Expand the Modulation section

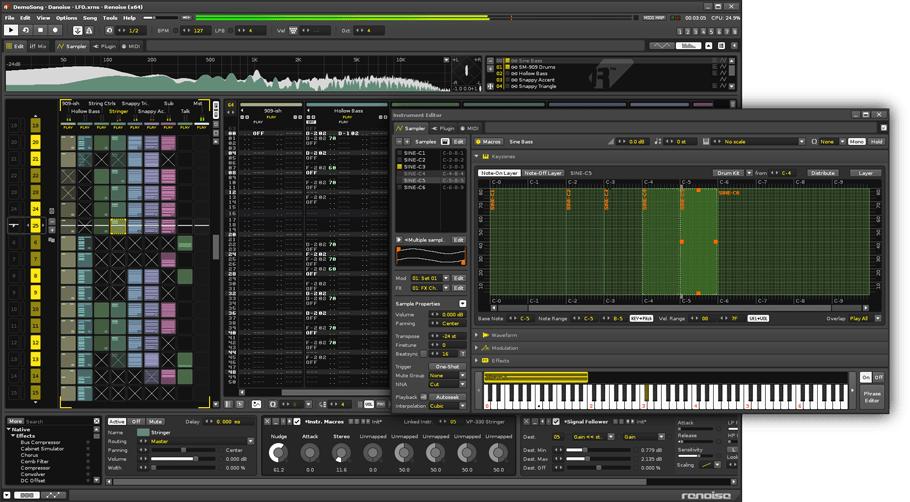476,348
